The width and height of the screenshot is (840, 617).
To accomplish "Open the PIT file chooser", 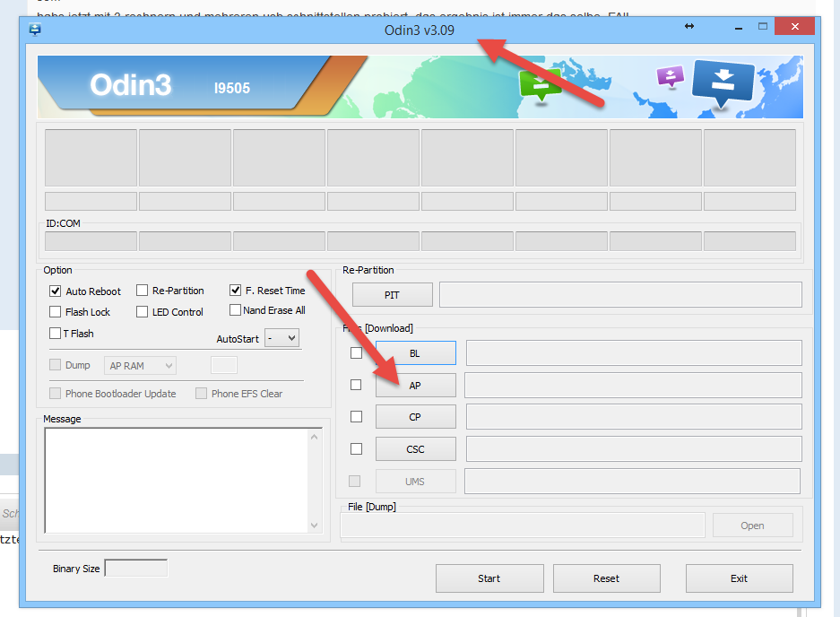I will click(392, 295).
